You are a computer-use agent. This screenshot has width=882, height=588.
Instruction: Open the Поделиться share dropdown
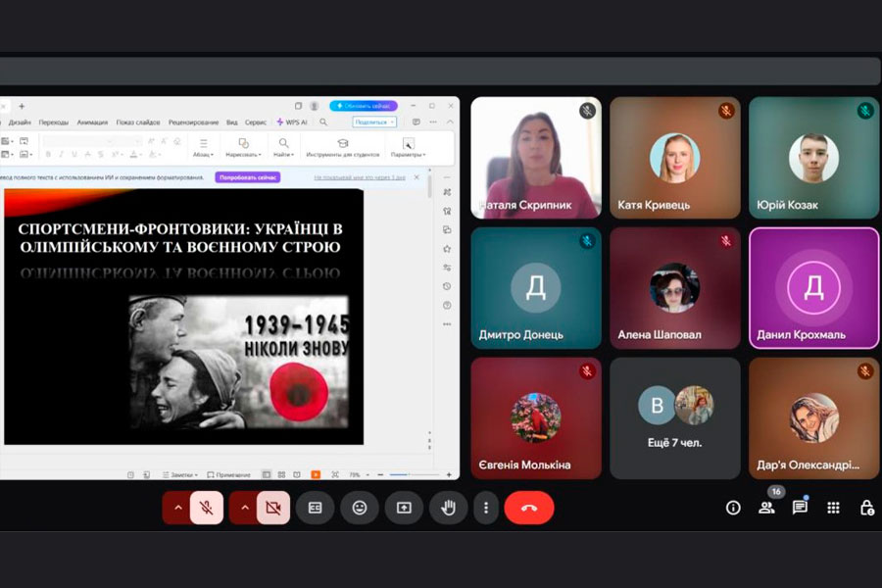(374, 122)
